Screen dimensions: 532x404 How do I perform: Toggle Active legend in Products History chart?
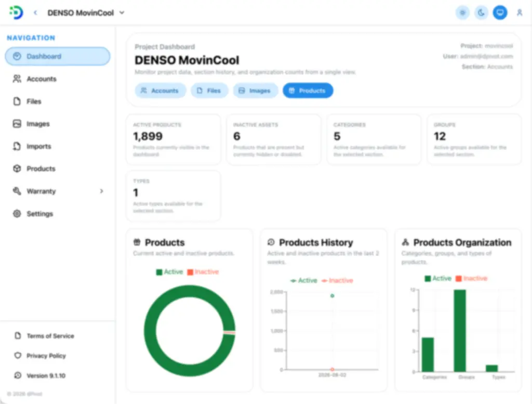(303, 280)
